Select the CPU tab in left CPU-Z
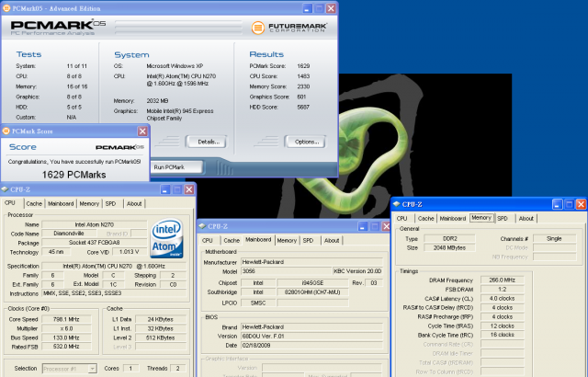This screenshot has width=588, height=377. tap(10, 203)
